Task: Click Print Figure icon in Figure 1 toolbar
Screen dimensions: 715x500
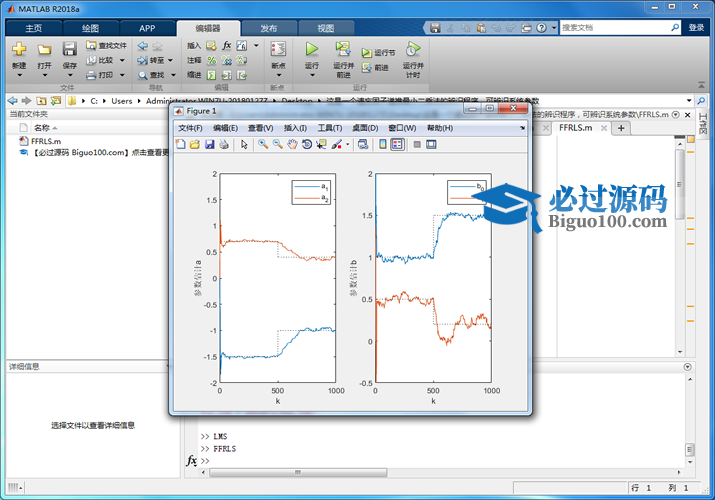Action: click(224, 144)
